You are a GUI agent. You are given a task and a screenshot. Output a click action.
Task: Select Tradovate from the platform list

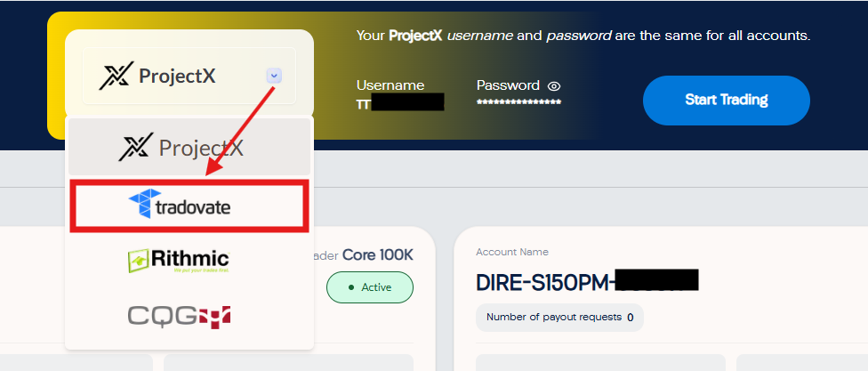click(x=189, y=206)
